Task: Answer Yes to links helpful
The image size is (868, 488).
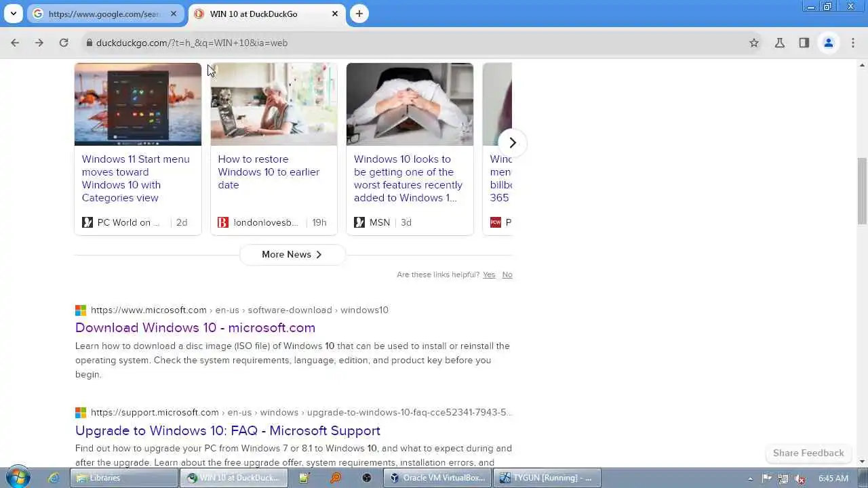Action: (489, 274)
